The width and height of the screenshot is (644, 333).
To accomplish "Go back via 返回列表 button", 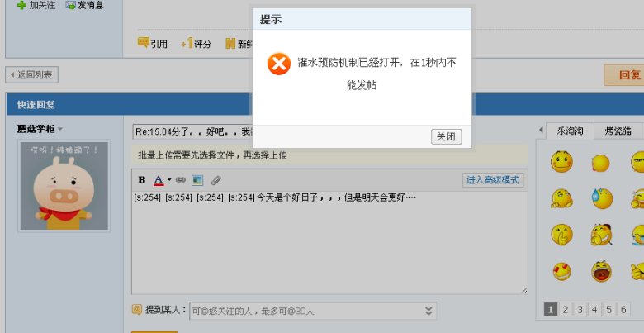I will [31, 75].
